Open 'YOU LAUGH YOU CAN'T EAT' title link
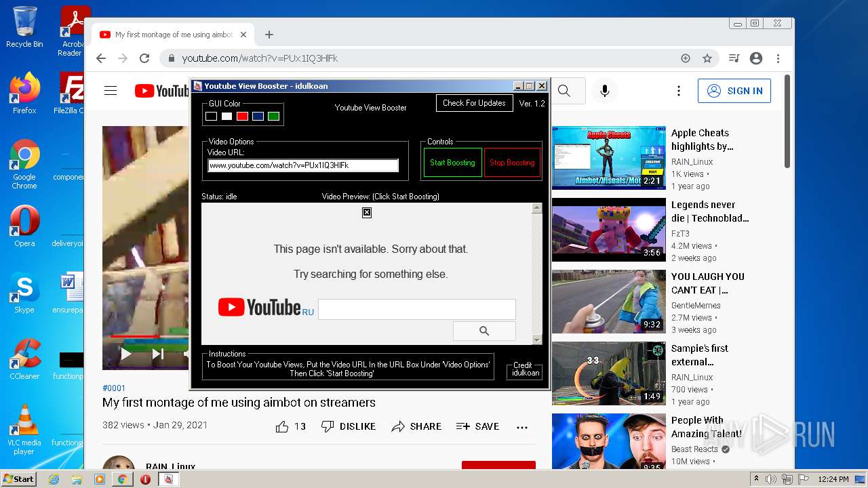This screenshot has width=868, height=488. 708,283
